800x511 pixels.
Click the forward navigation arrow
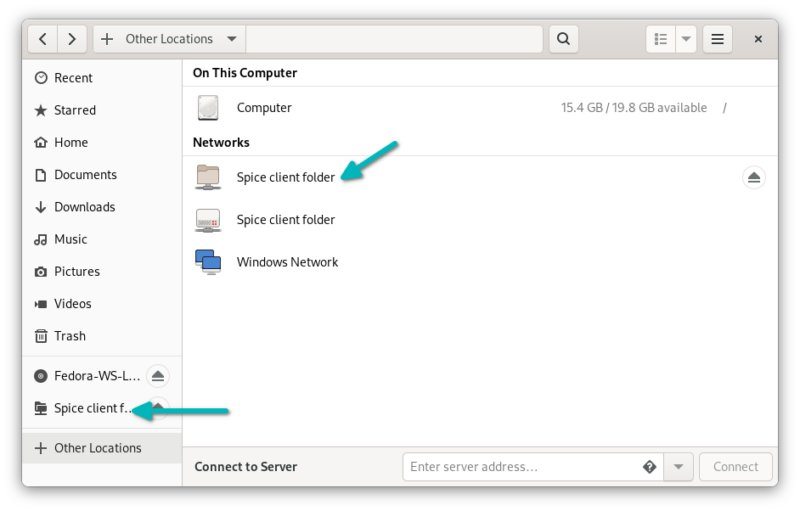point(72,39)
